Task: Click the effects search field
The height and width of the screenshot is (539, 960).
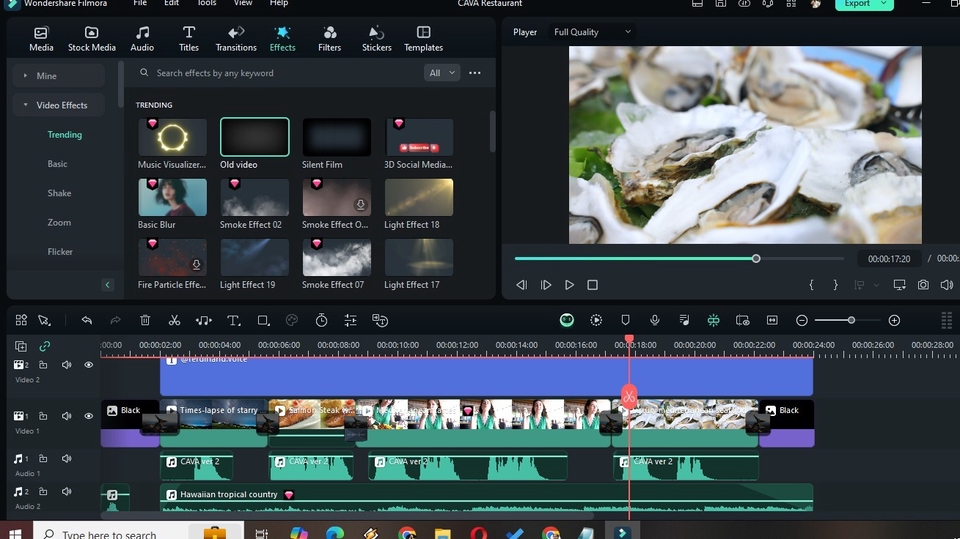Action: [276, 73]
